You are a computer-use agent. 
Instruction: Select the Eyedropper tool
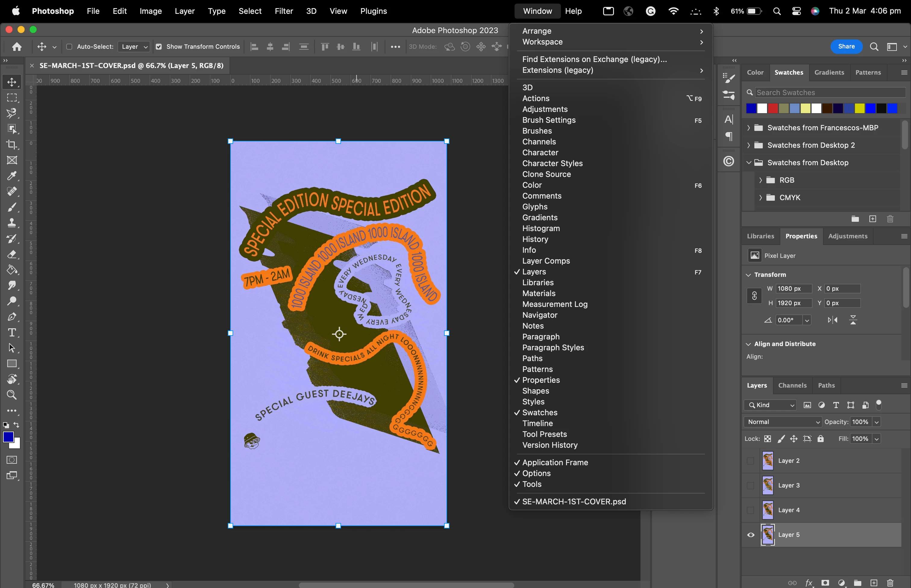pos(12,176)
